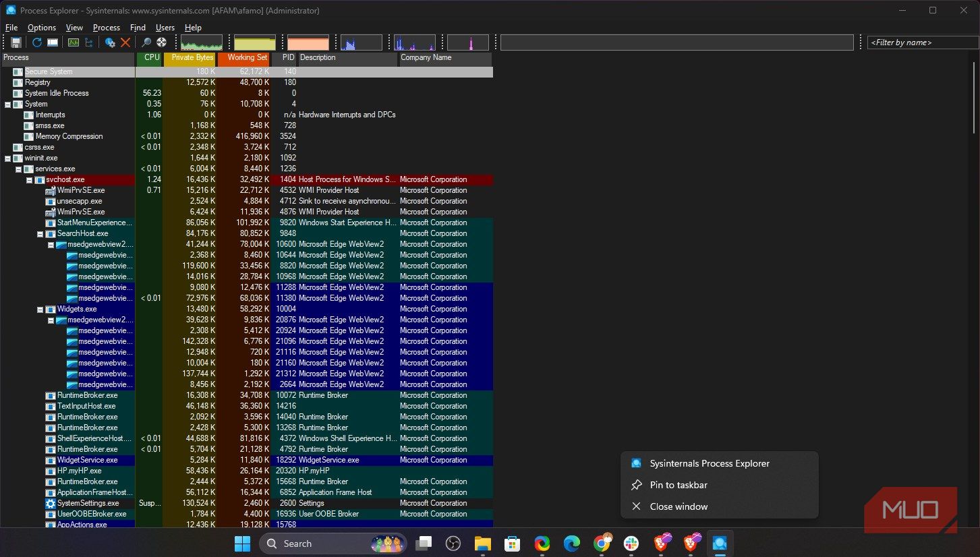Image resolution: width=980 pixels, height=557 pixels.
Task: Open File Explorer from the taskbar
Action: click(483, 544)
